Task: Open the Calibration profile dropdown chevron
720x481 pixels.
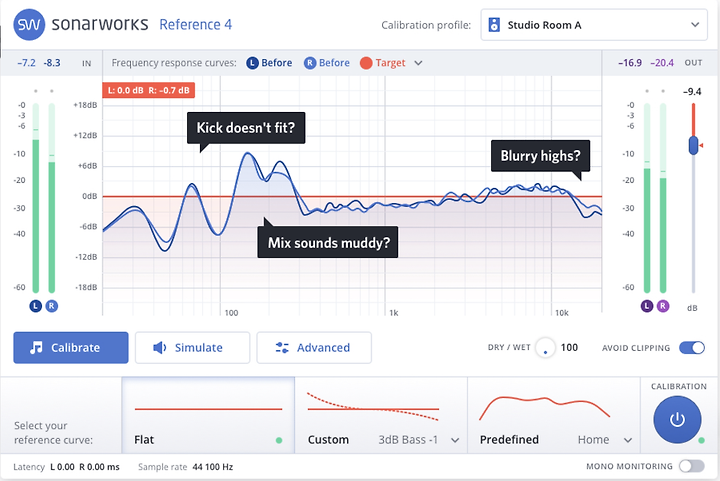Action: pos(695,25)
